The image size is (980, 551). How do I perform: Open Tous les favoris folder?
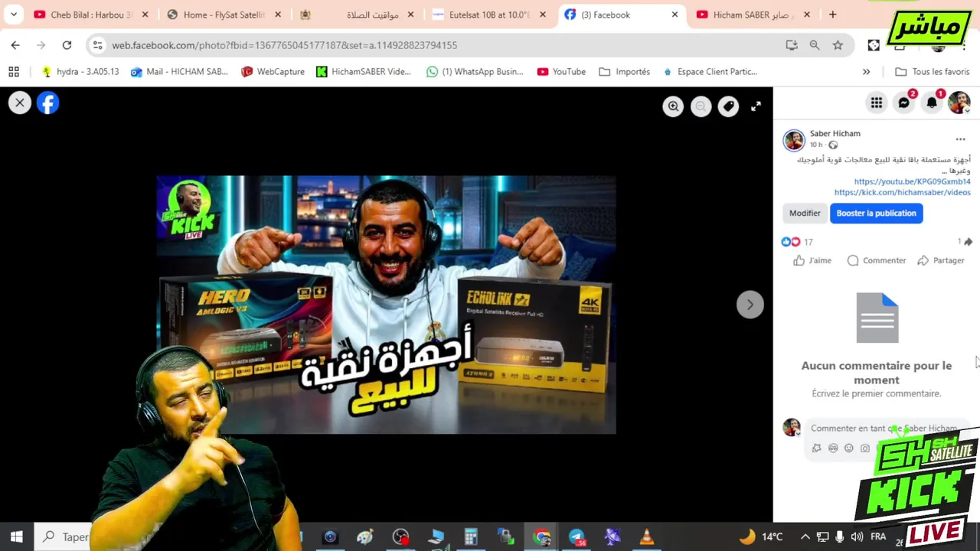932,72
